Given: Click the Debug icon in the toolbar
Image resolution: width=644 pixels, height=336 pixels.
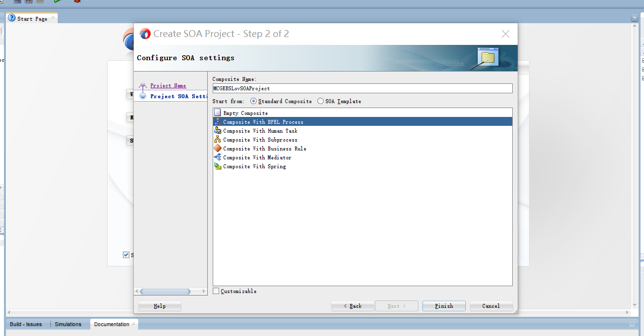Looking at the screenshot, I should (x=76, y=2).
